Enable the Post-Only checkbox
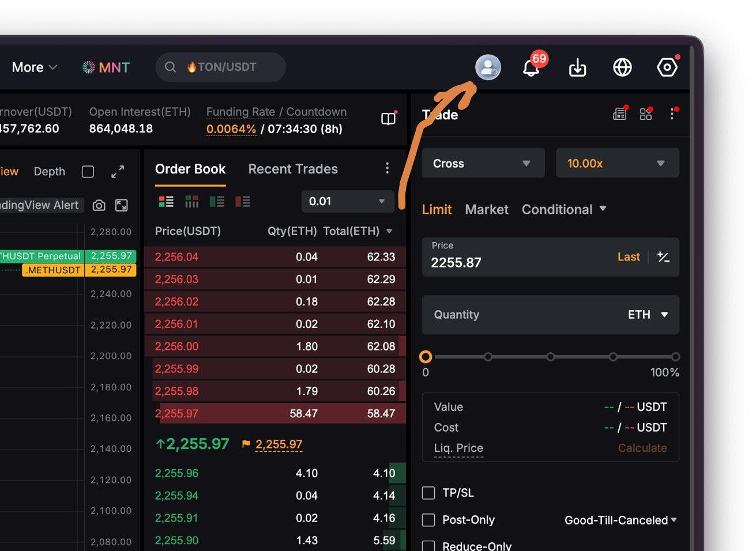This screenshot has width=756, height=551. click(428, 520)
